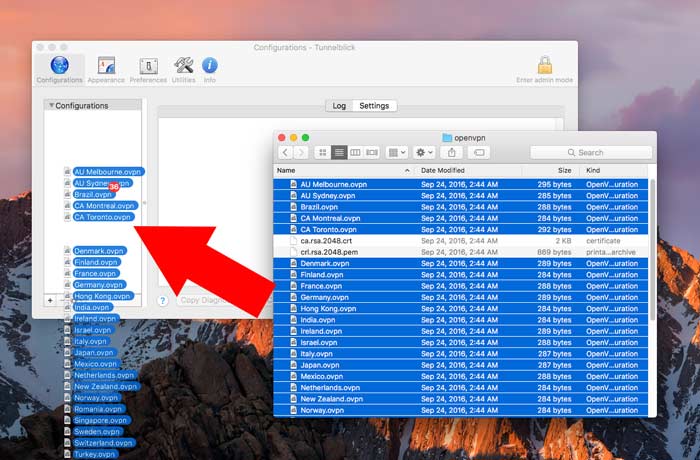Select France.ovpn in Finder list

point(461,286)
